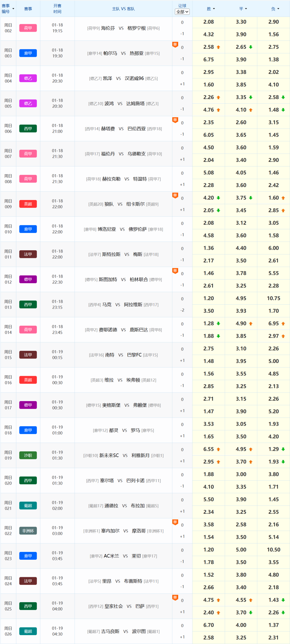Viewport: 290px width, 644px height.
Task: Select handicap win odds 4.76 for 波鸿
Action: 209,110
